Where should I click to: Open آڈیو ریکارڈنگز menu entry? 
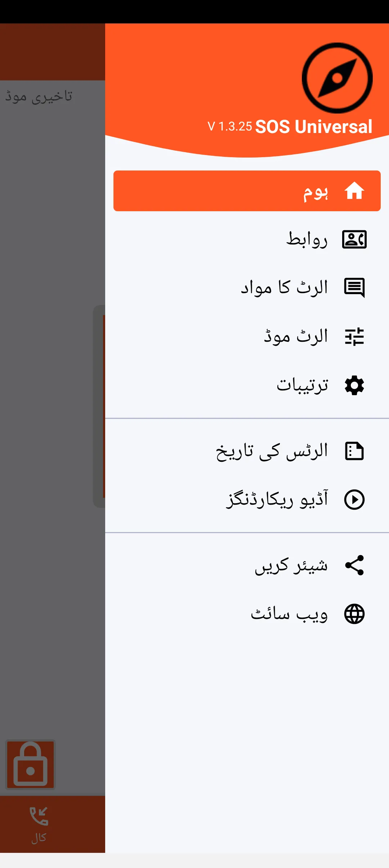[x=277, y=500]
